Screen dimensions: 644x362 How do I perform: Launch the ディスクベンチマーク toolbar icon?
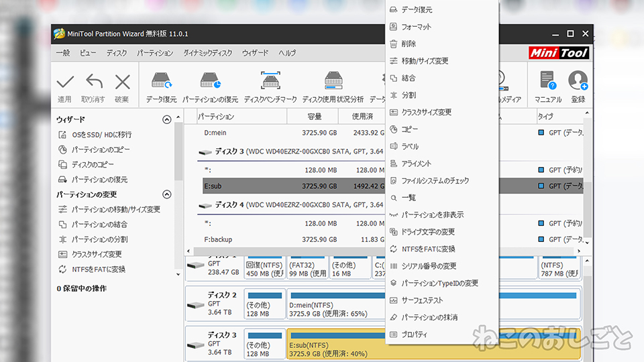point(270,80)
